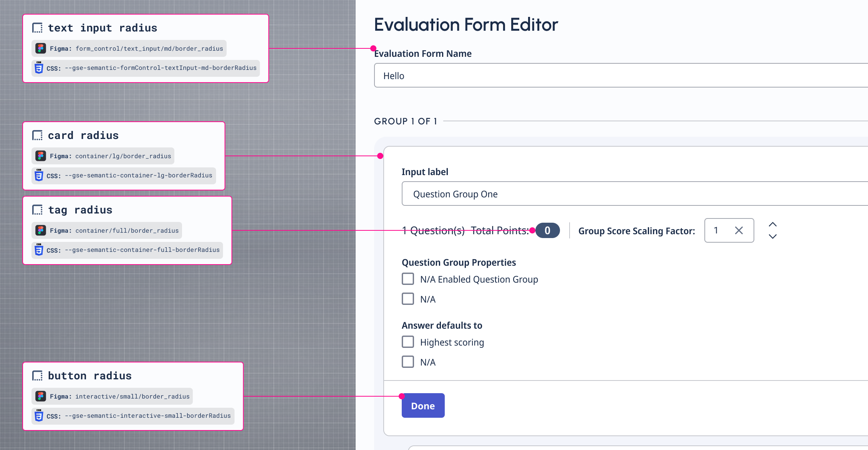Clear the Group Score Scaling Factor value

pyautogui.click(x=739, y=230)
